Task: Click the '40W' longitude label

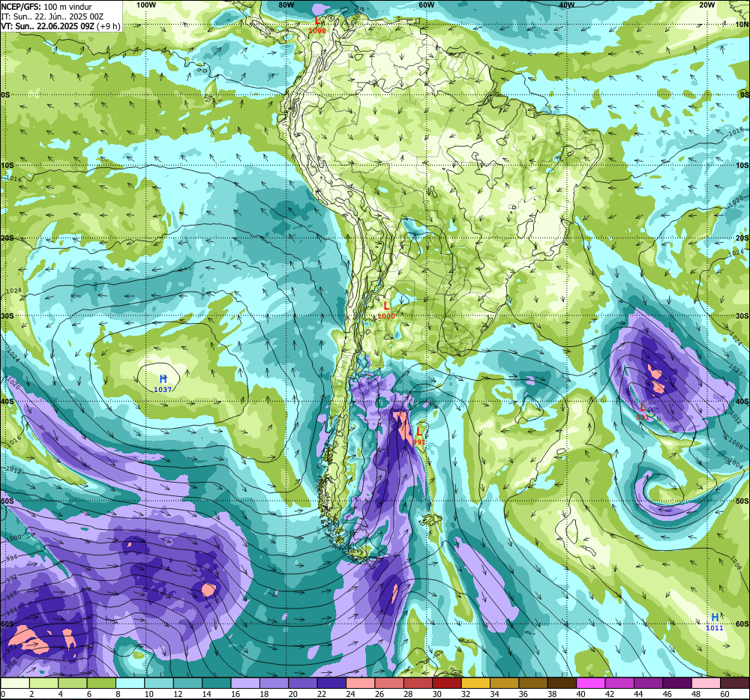Action: (566, 4)
